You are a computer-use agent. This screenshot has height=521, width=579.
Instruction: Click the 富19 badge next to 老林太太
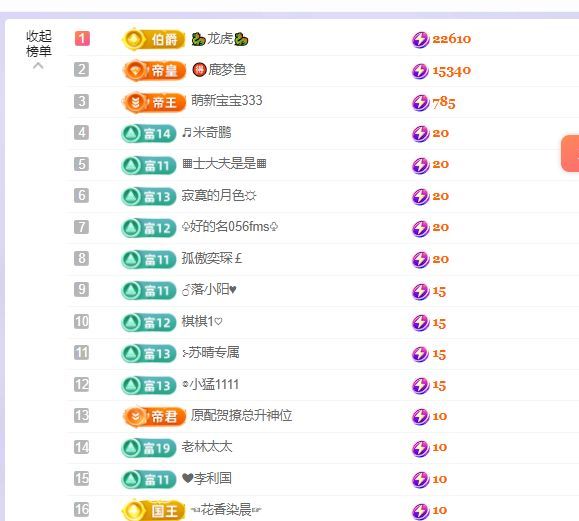click(148, 448)
